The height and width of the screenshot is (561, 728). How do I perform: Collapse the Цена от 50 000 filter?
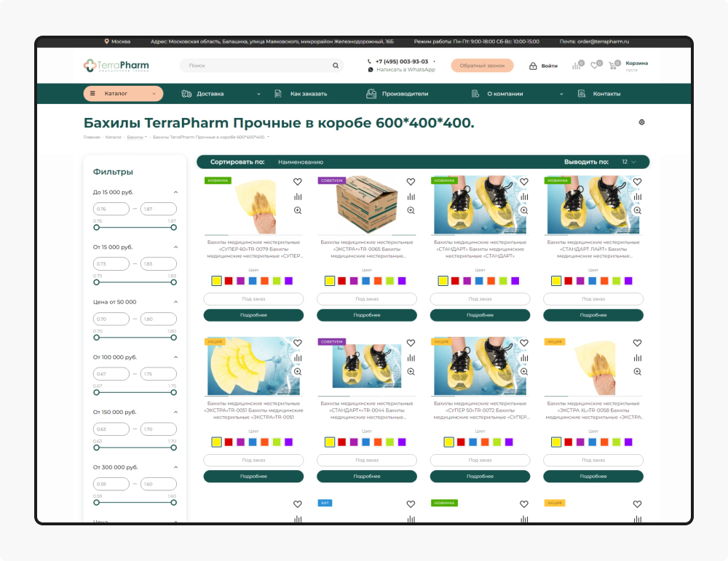pyautogui.click(x=175, y=302)
